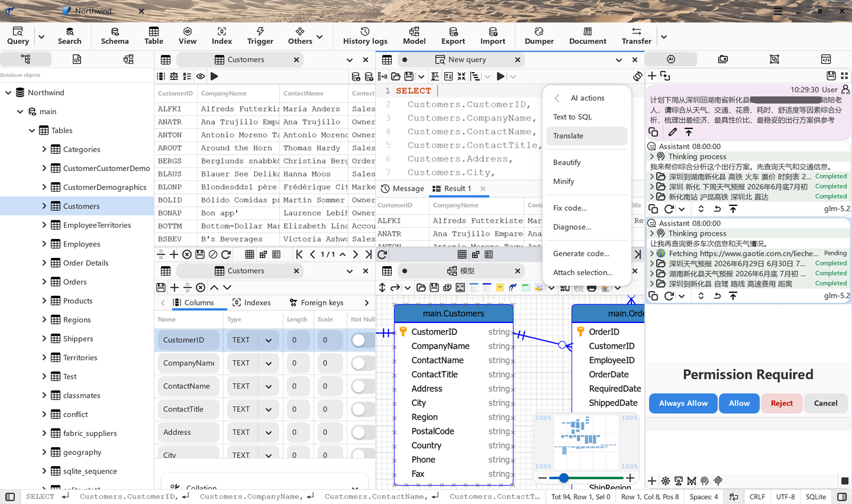Image resolution: width=852 pixels, height=504 pixels.
Task: Open the Model designer tool
Action: click(414, 35)
